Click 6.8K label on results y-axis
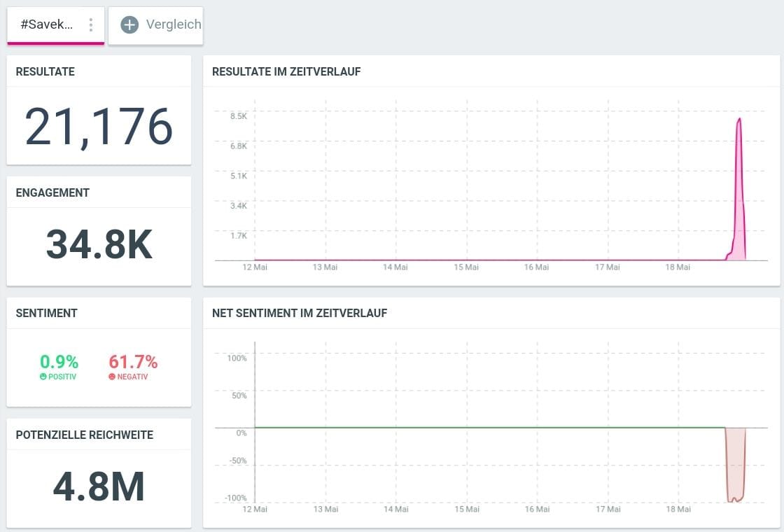The height and width of the screenshot is (532, 784). (239, 146)
